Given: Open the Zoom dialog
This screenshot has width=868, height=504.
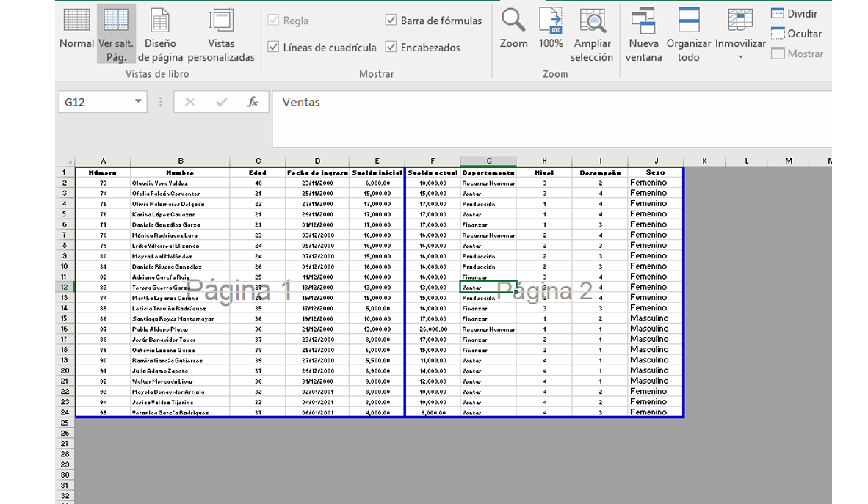Looking at the screenshot, I should tap(513, 29).
